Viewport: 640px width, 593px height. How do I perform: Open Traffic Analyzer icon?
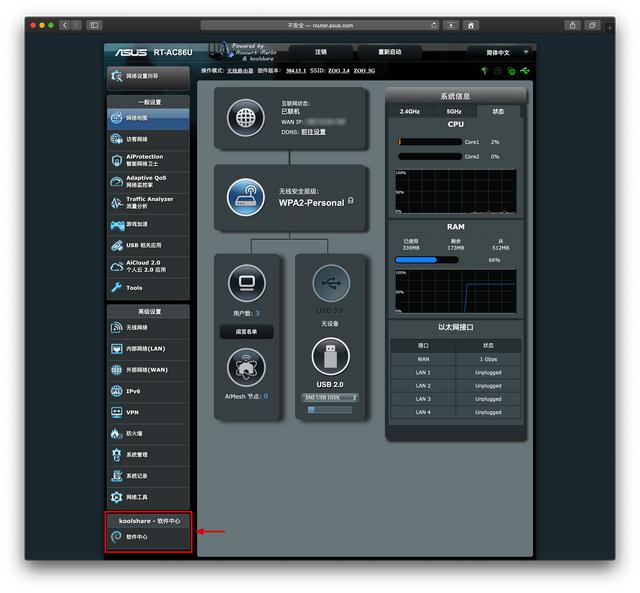[x=116, y=203]
